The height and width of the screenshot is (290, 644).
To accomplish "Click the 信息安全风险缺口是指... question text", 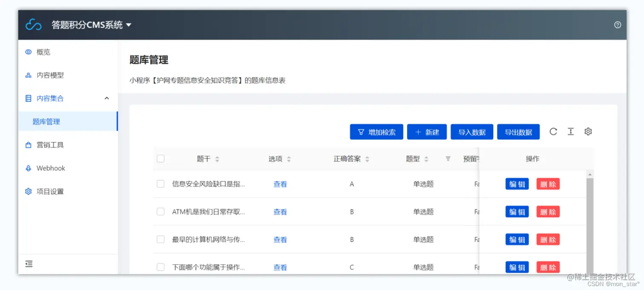I will [208, 184].
